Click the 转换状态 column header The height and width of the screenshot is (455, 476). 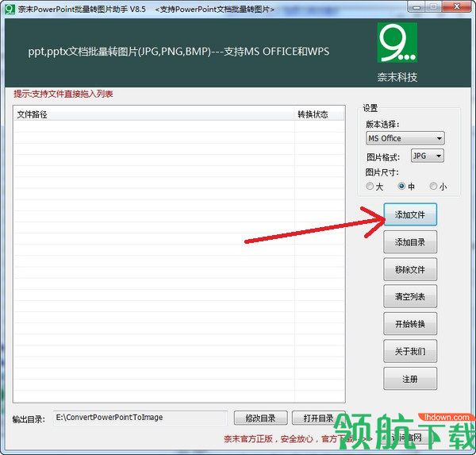320,114
